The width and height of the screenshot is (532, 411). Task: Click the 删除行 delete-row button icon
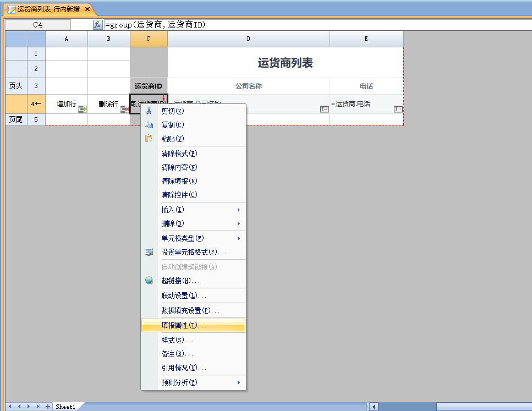coord(124,109)
